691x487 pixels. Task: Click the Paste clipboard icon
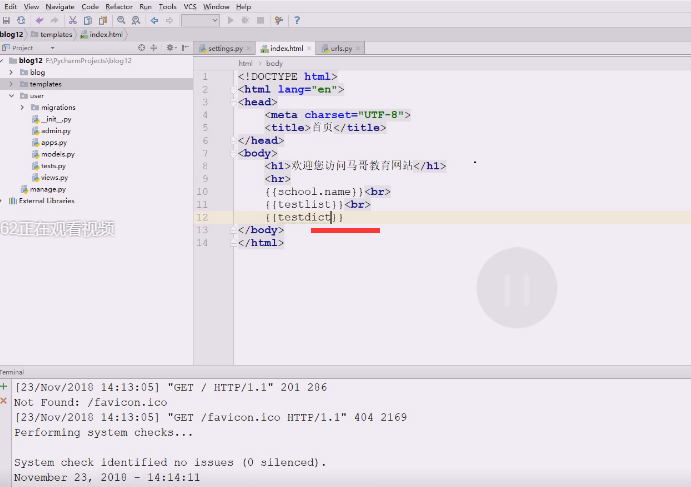click(103, 20)
